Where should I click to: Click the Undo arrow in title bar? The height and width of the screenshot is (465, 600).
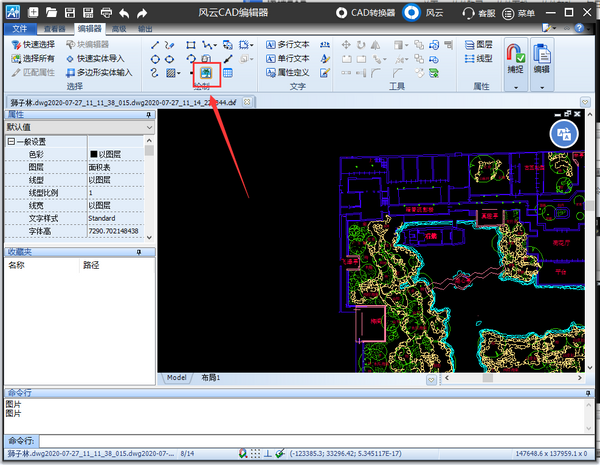coord(123,14)
